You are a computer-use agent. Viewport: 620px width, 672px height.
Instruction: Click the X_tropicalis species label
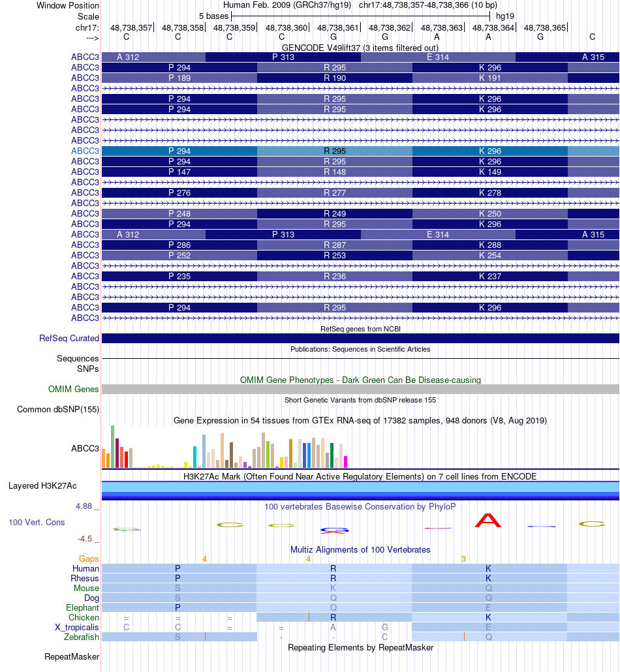point(77,628)
